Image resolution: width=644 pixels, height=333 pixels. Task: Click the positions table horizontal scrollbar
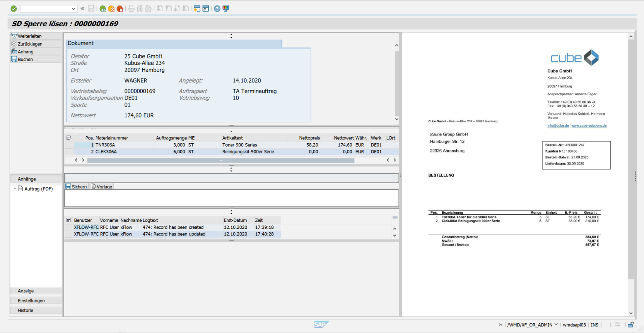pyautogui.click(x=220, y=160)
